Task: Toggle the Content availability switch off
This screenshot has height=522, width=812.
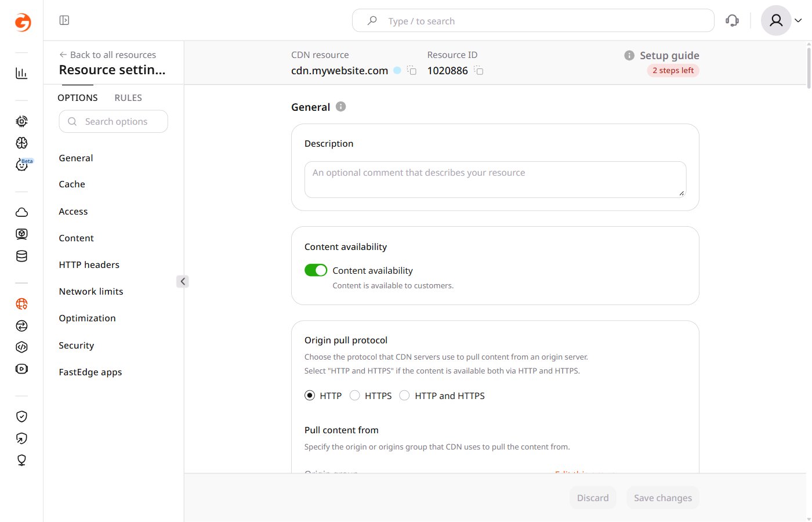Action: point(316,270)
